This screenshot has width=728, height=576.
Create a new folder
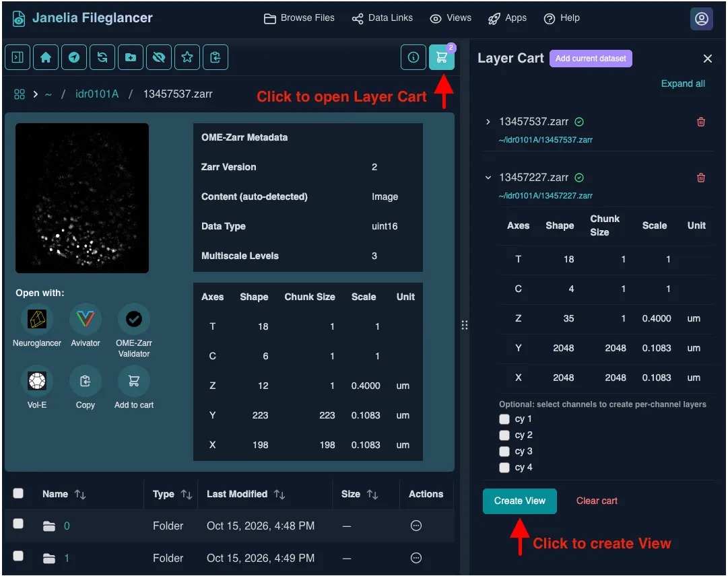pyautogui.click(x=131, y=57)
